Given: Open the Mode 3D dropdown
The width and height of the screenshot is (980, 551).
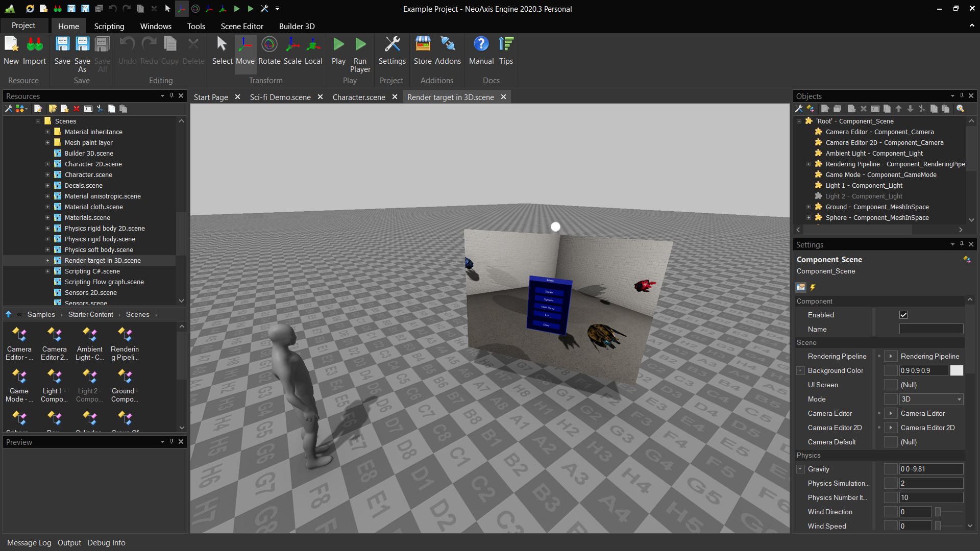Looking at the screenshot, I should [931, 399].
